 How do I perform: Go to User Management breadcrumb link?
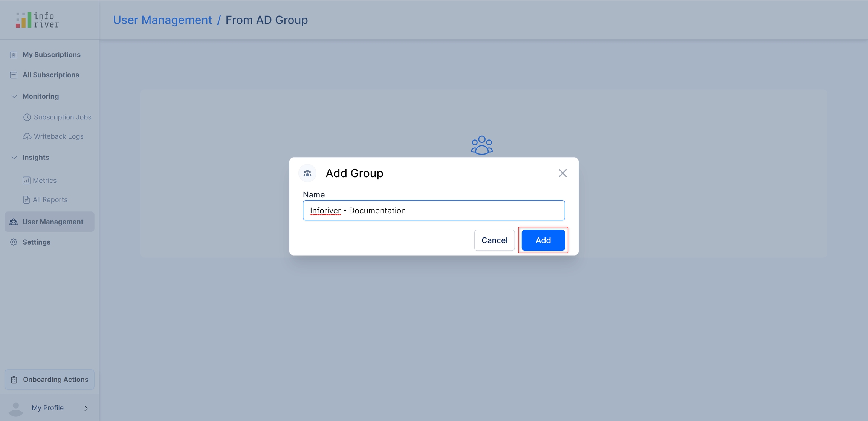(x=162, y=20)
